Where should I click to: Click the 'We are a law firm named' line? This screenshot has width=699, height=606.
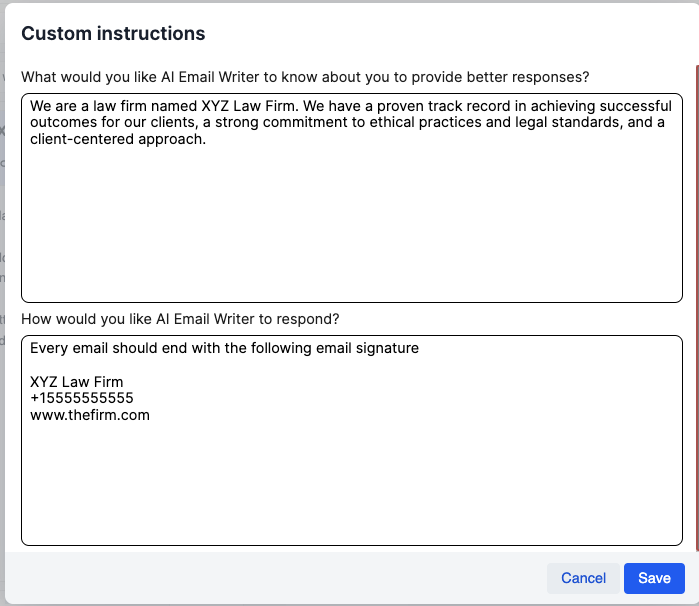pyautogui.click(x=200, y=106)
